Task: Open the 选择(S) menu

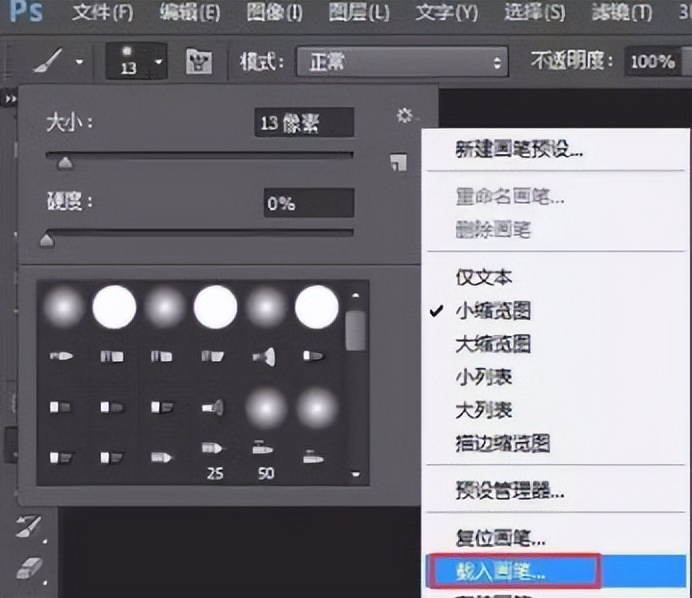Action: pyautogui.click(x=534, y=12)
